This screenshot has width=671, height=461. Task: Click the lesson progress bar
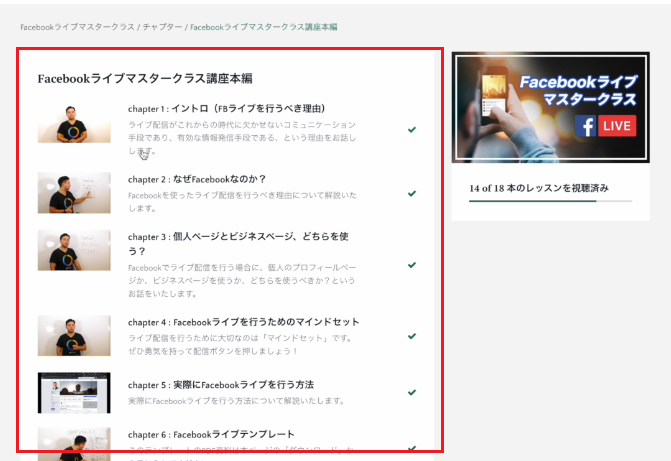pos(550,201)
